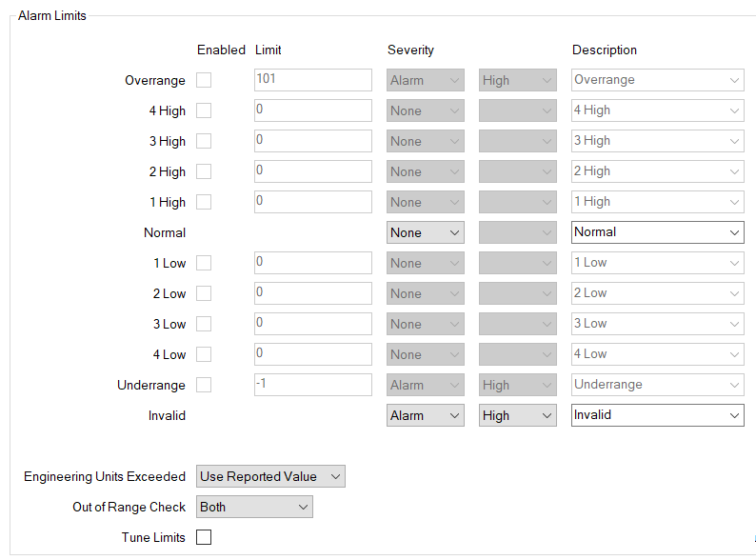Viewport: 756px width, 560px height.
Task: Enable the 1 Low alarm limit
Action: click(x=204, y=263)
